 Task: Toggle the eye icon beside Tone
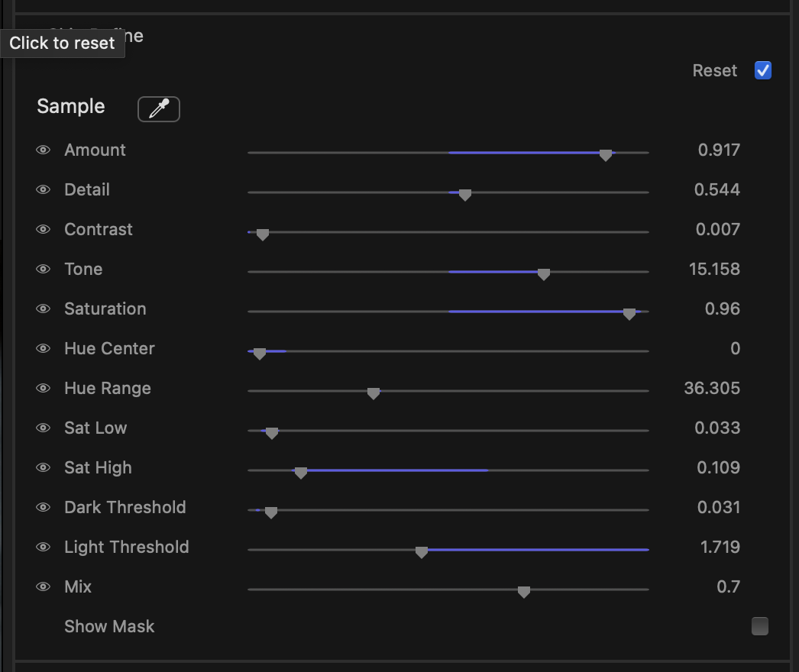pos(44,269)
